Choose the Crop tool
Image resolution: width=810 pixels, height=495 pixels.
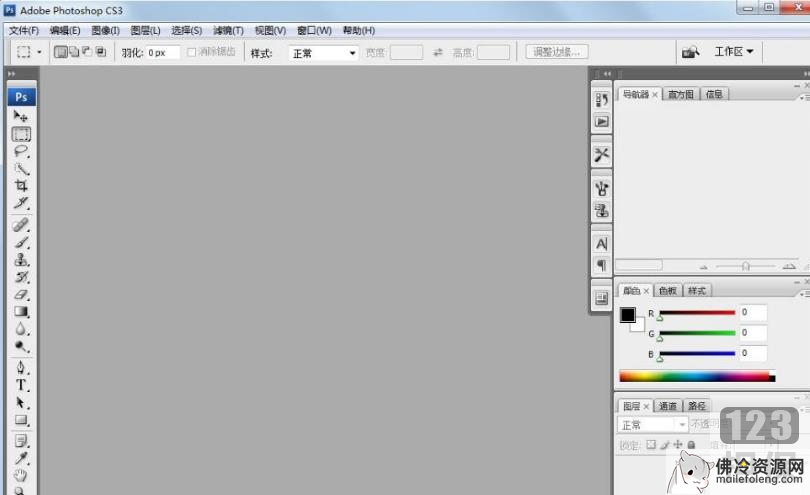coord(21,185)
